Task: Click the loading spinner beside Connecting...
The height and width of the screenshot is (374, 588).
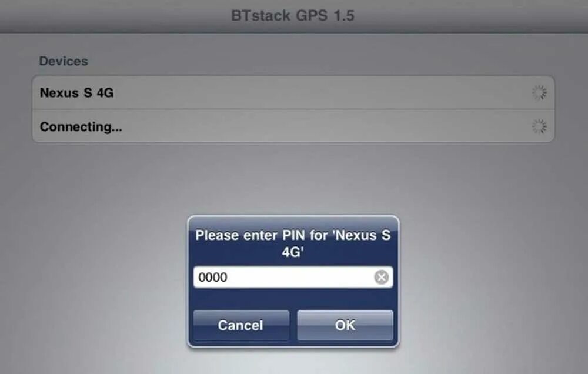Action: tap(539, 127)
